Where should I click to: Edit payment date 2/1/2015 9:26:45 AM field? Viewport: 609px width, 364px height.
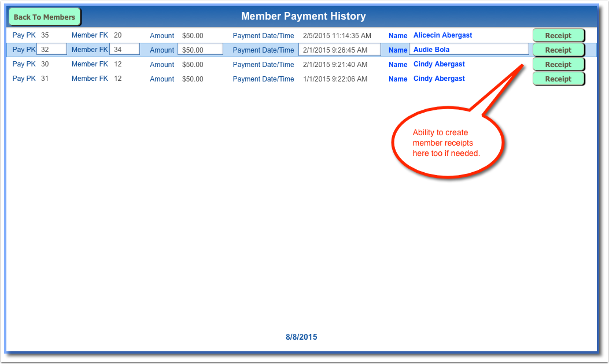point(339,50)
